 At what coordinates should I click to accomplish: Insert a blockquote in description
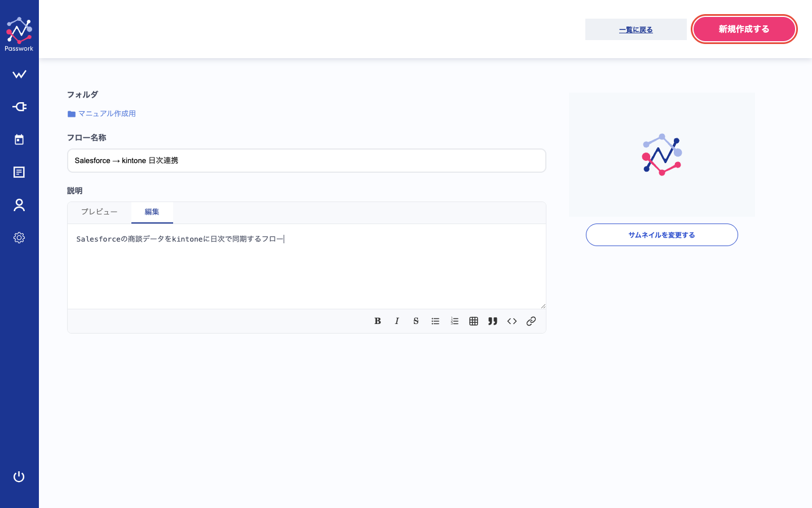click(x=493, y=321)
